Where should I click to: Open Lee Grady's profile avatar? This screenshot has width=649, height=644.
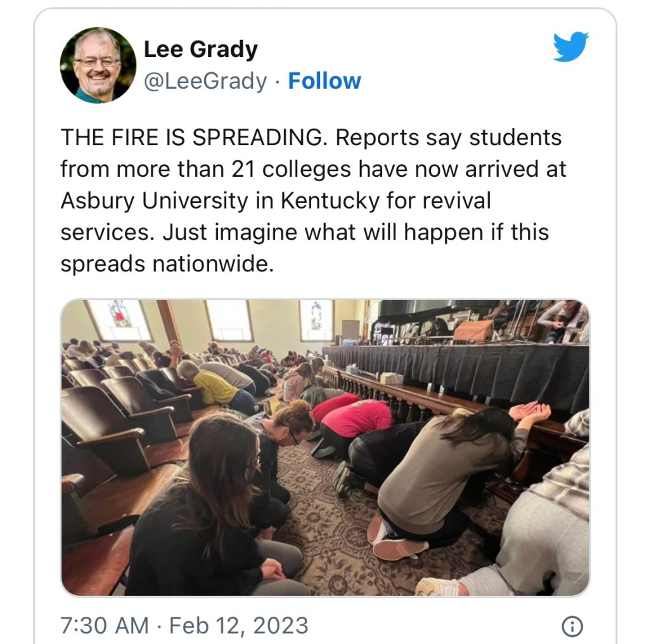(98, 65)
